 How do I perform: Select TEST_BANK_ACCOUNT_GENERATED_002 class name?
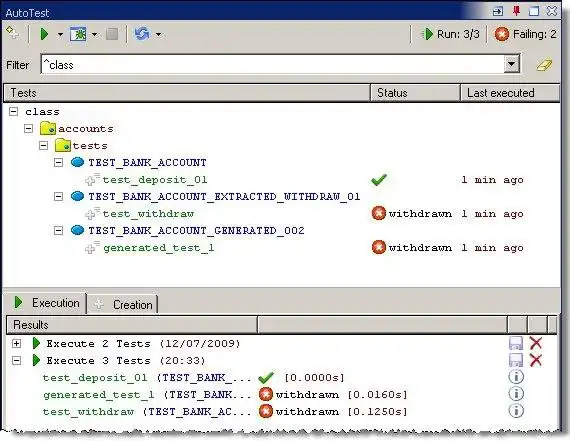(x=196, y=230)
